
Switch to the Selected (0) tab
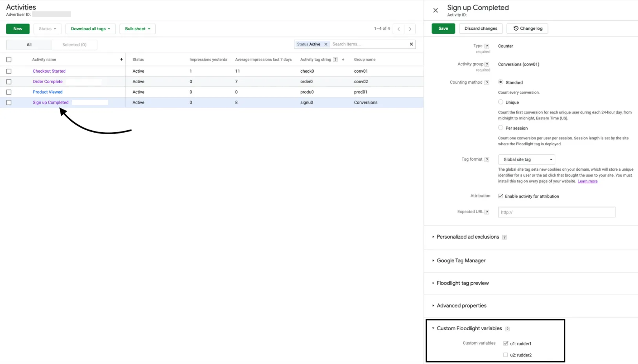(74, 45)
